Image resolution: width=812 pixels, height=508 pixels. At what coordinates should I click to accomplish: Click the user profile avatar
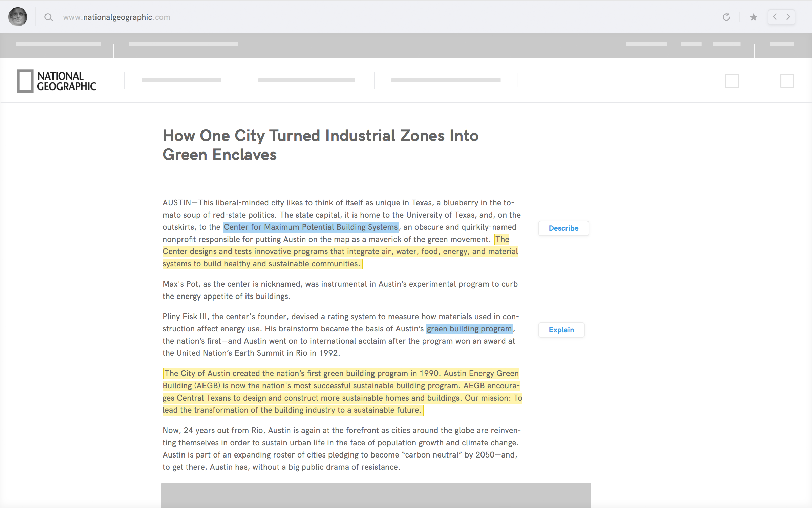[x=18, y=17]
